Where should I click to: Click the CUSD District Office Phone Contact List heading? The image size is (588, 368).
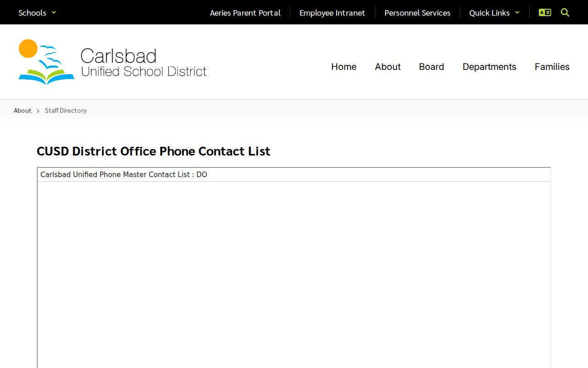tap(153, 151)
